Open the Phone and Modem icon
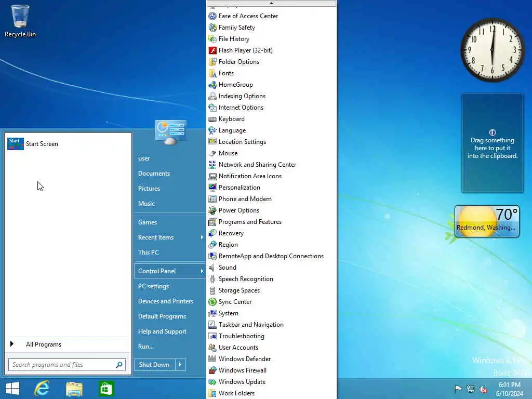Screen dimensions: 532x399 pyautogui.click(x=212, y=199)
